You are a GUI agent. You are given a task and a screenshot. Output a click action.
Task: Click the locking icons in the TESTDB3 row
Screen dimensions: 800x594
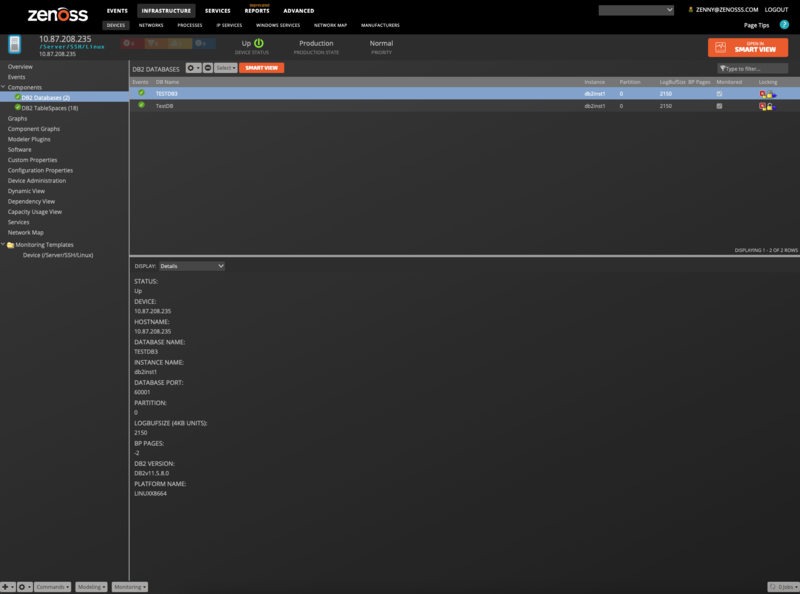[767, 94]
